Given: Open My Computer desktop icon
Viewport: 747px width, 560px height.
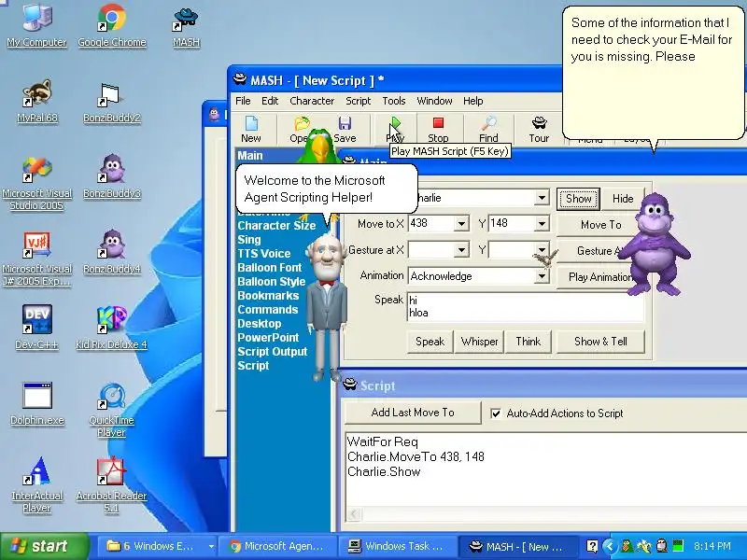Looking at the screenshot, I should pos(36,25).
